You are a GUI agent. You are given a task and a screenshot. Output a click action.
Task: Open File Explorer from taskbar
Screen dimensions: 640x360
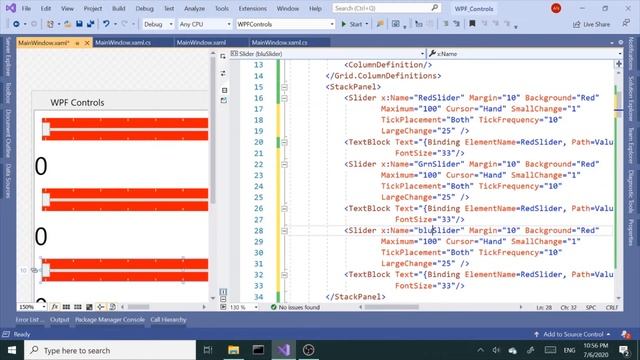[233, 350]
